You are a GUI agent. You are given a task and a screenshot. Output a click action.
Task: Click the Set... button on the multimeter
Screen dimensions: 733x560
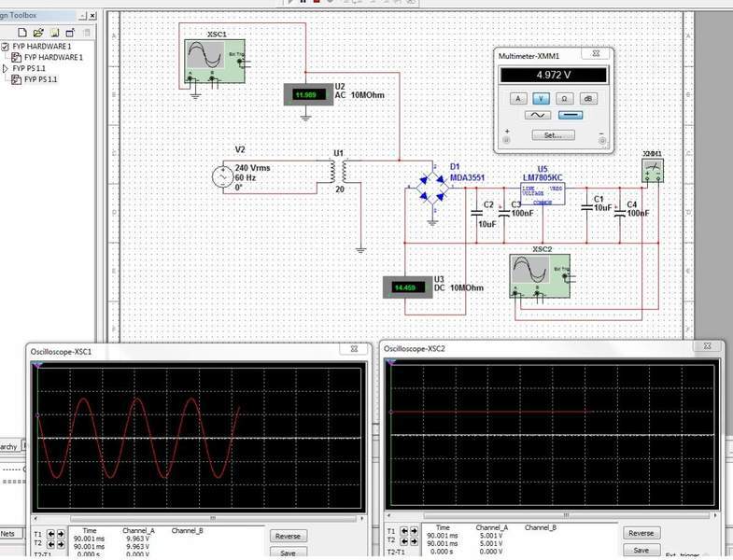(553, 135)
